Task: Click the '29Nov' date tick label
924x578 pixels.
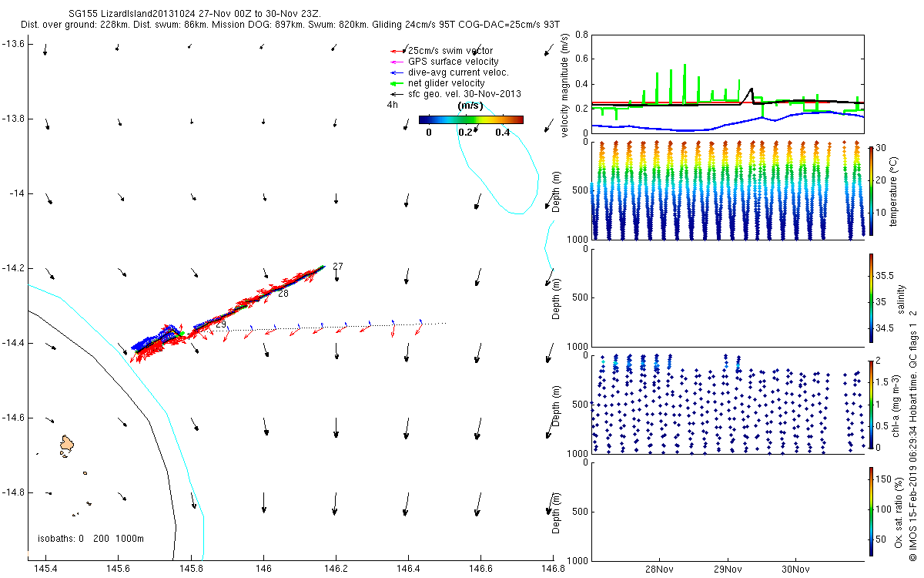Action: [x=728, y=570]
